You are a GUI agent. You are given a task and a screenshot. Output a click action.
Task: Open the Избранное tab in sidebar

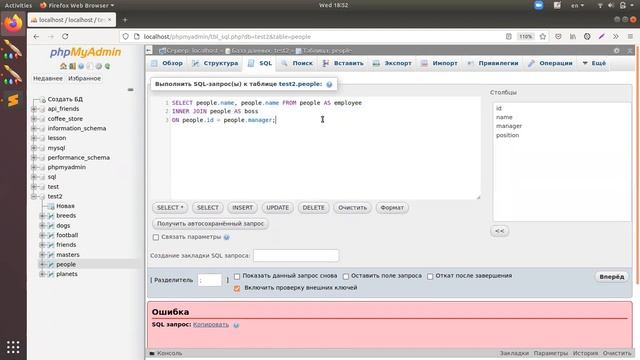coord(84,78)
